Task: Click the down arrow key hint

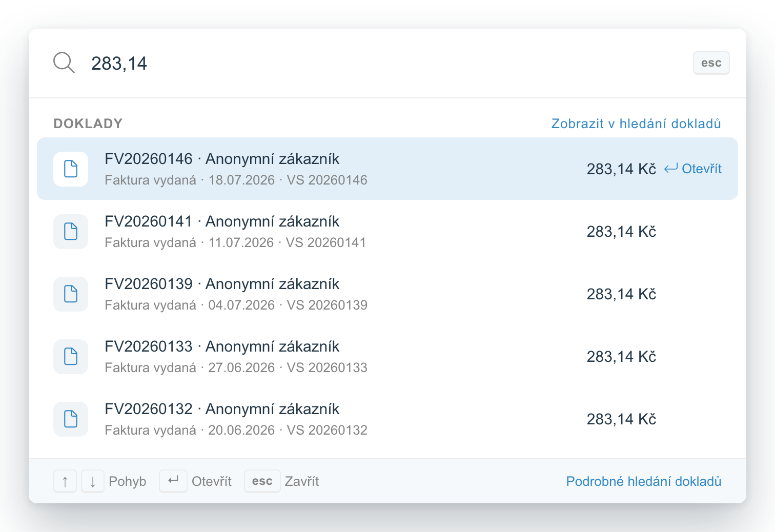Action: tap(93, 481)
